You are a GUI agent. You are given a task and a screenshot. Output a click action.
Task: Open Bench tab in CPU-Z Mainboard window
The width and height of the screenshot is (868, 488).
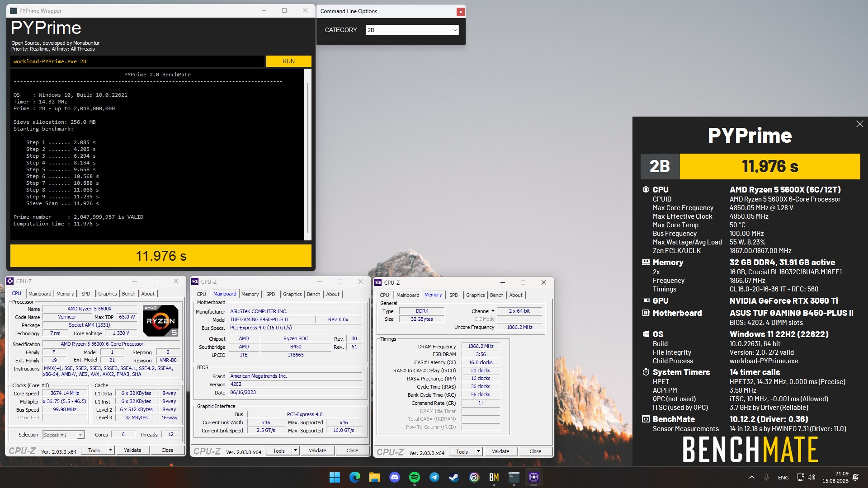pos(313,294)
